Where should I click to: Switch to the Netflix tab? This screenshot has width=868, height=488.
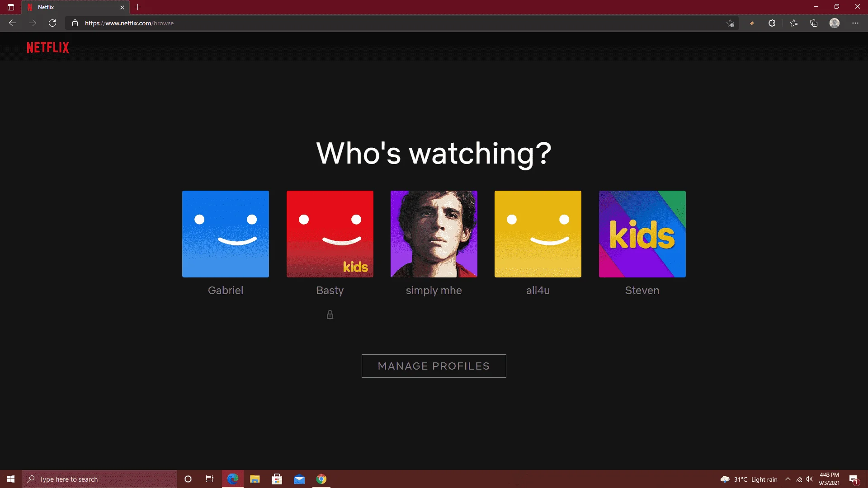pos(75,7)
